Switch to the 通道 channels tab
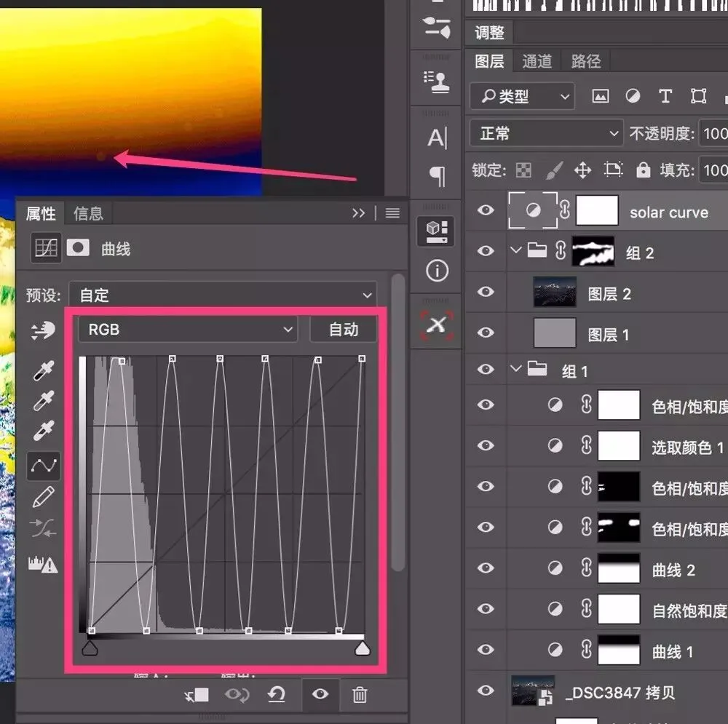This screenshot has height=724, width=728. 537,61
